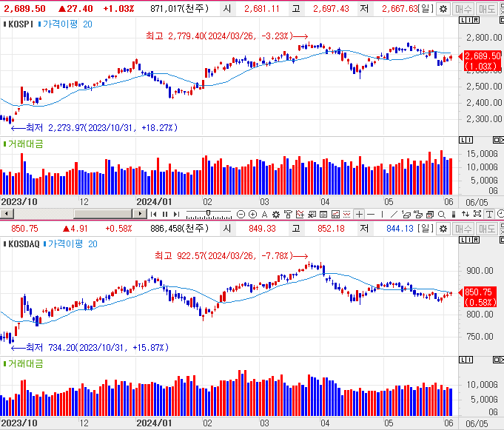
Task: Click the chart-with-marker indicator icon
Action: point(300,215)
